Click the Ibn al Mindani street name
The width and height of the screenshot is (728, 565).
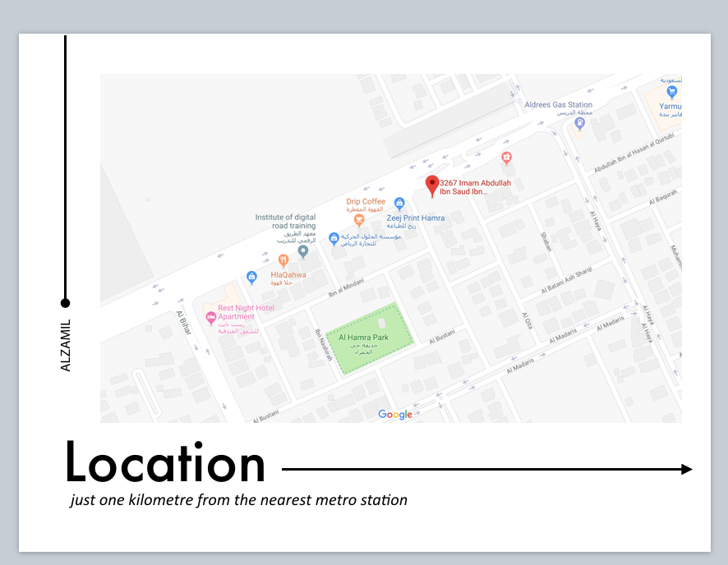click(347, 288)
